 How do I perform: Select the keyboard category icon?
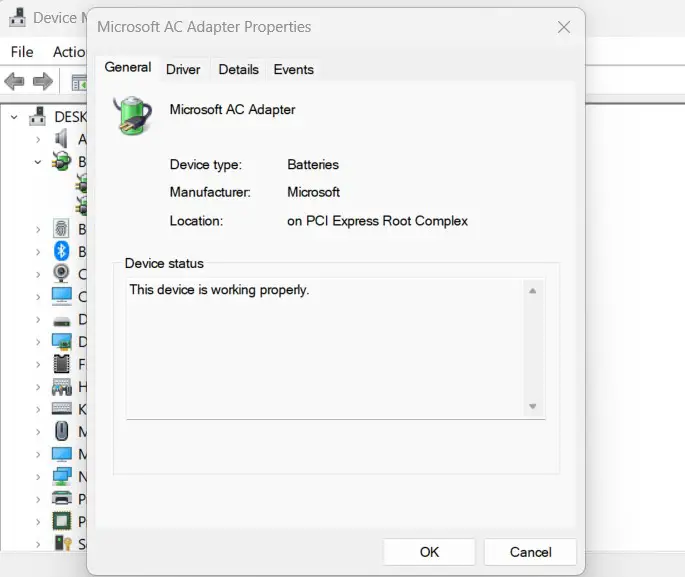tap(61, 409)
